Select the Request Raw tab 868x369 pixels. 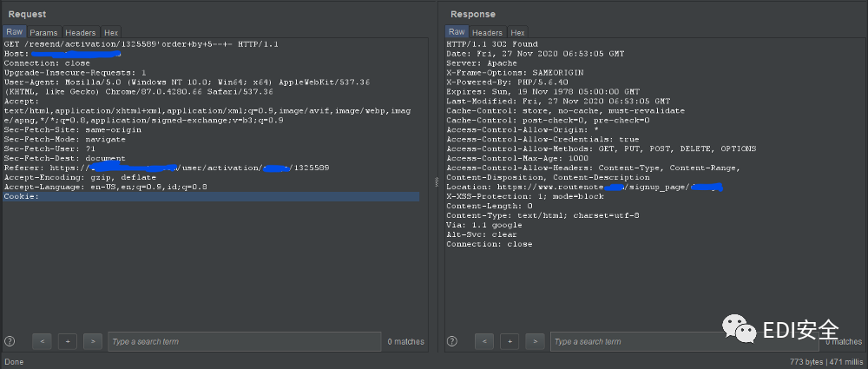(15, 31)
